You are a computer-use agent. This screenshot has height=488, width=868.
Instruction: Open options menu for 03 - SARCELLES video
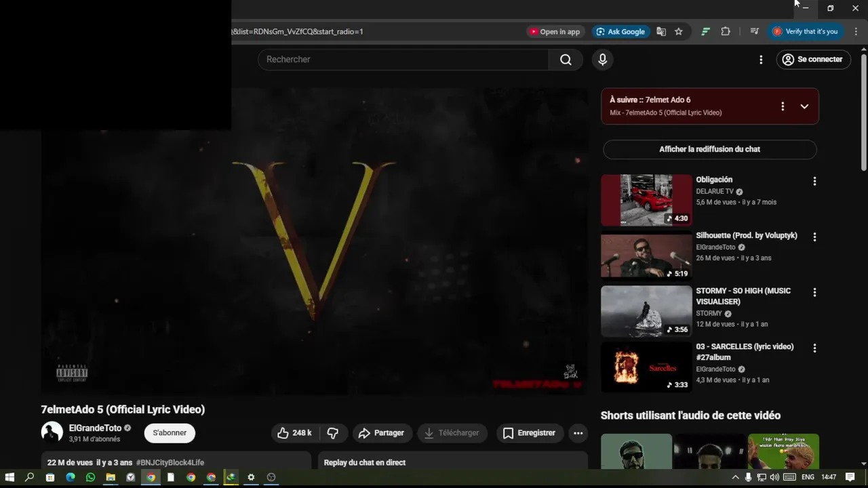814,348
